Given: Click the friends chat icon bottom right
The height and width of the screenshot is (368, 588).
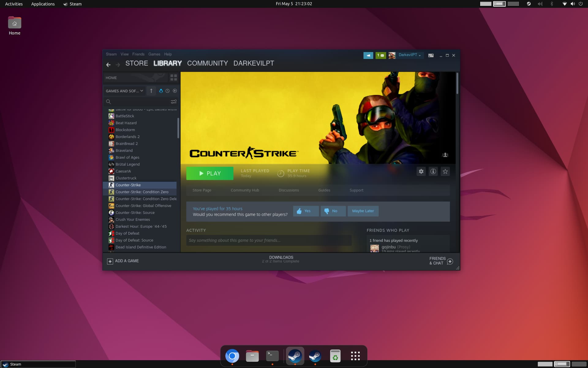Looking at the screenshot, I should coord(450,260).
